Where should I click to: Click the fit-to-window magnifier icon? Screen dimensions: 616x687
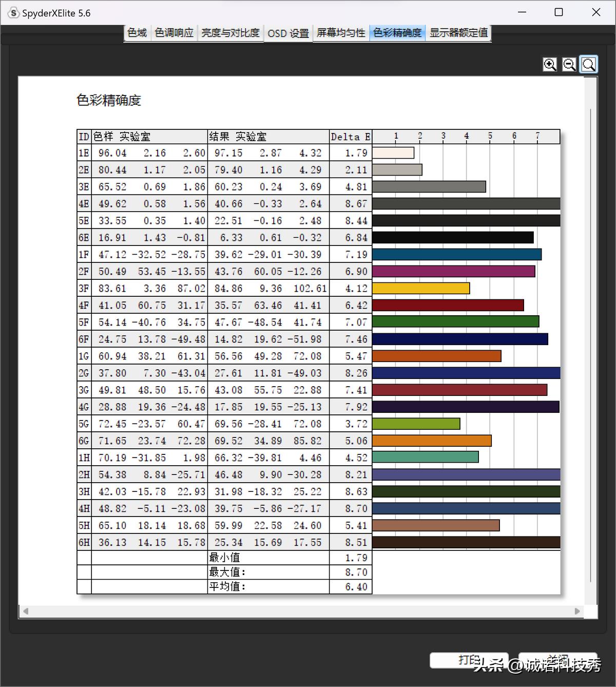pos(588,64)
